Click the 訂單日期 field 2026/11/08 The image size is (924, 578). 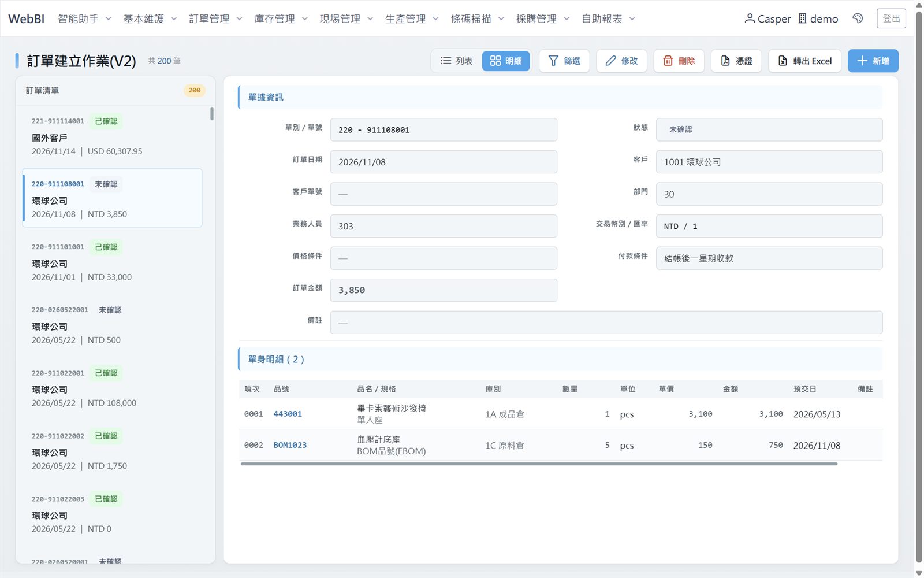click(444, 162)
